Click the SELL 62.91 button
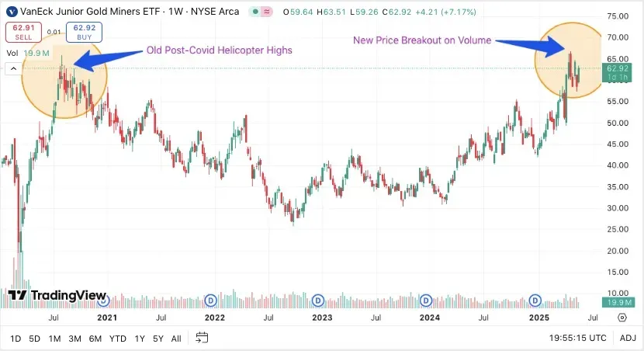This screenshot has width=644, height=351. coord(23,32)
